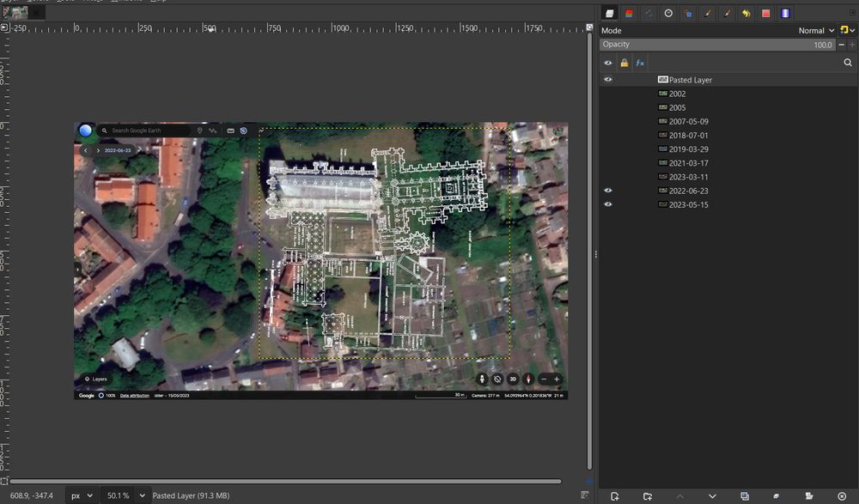Screen dimensions: 859x504
Task: Lower the selected layer
Action: (x=712, y=495)
